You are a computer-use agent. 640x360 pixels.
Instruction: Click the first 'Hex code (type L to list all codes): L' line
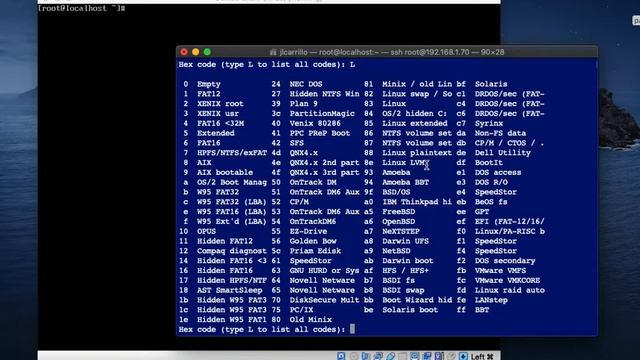(267, 64)
